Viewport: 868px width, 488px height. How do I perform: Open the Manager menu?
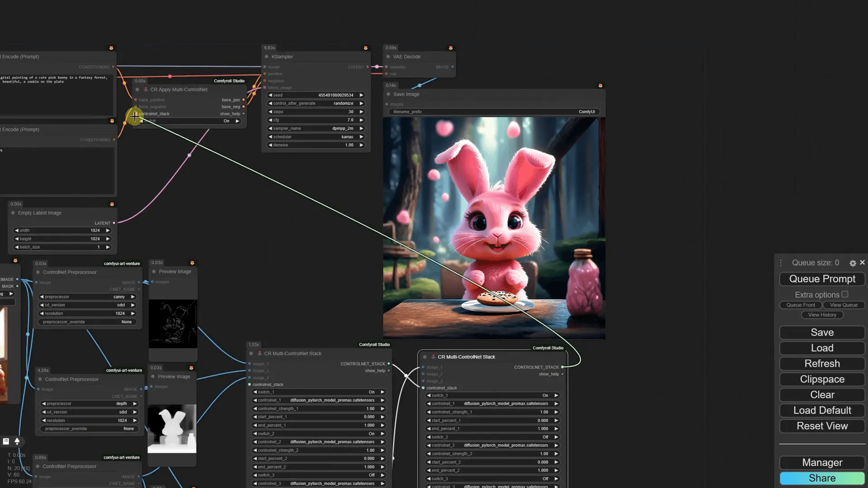pos(822,463)
